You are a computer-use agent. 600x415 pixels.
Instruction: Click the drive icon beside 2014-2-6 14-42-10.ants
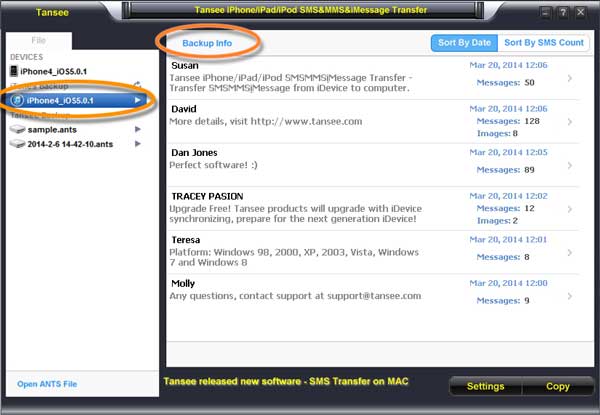pos(18,144)
